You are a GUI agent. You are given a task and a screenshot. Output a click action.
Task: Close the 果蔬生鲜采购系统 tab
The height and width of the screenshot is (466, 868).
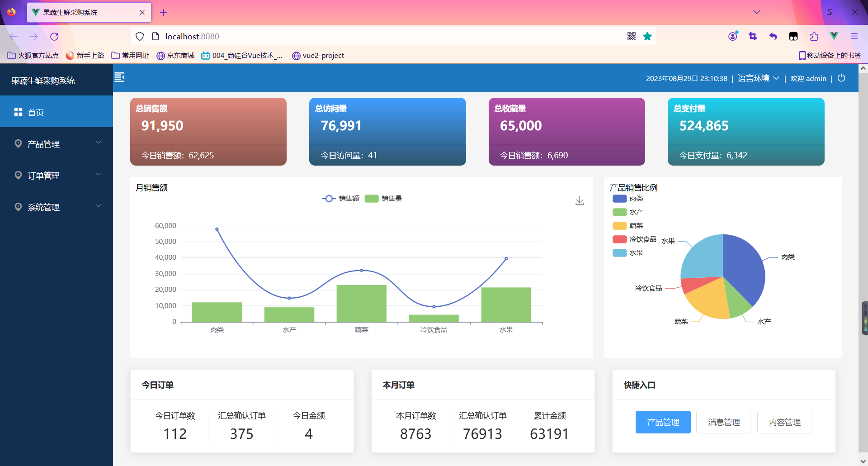142,13
